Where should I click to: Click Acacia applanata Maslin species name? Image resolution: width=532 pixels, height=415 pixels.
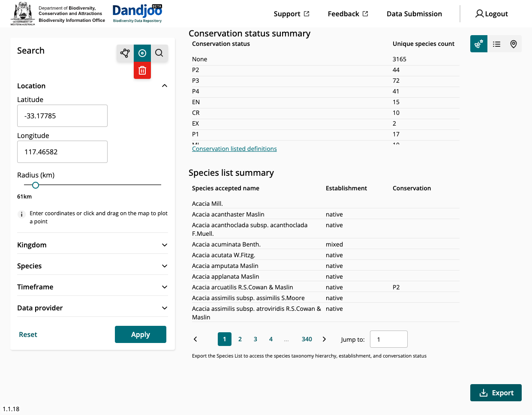click(x=225, y=277)
